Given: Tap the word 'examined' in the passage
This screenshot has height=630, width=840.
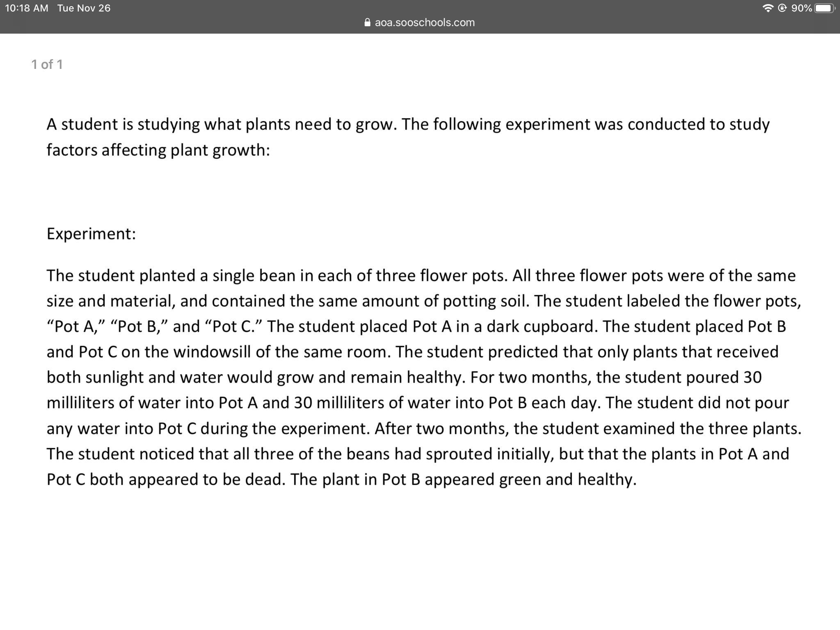Looking at the screenshot, I should (639, 428).
